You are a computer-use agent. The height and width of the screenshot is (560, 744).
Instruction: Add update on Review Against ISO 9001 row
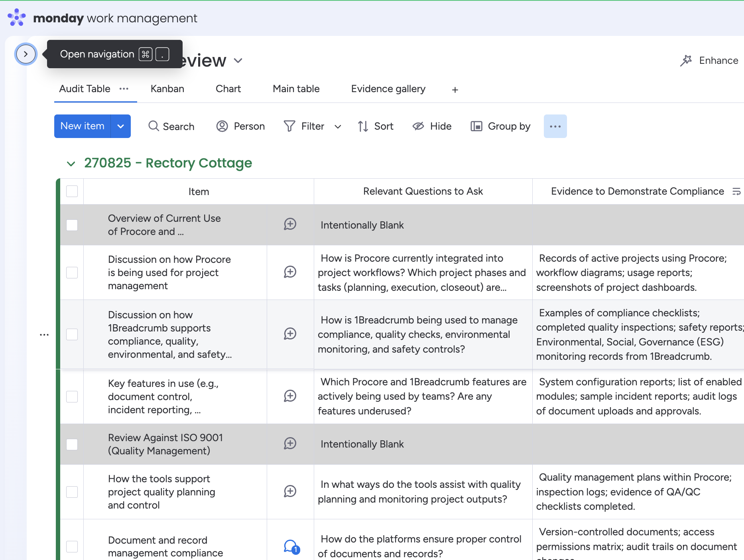pyautogui.click(x=290, y=444)
